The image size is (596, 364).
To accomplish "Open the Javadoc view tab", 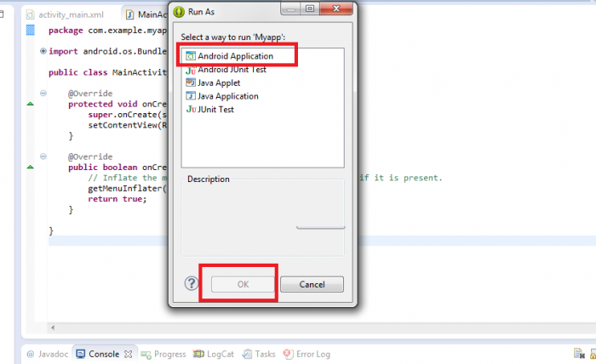I will click(48, 354).
